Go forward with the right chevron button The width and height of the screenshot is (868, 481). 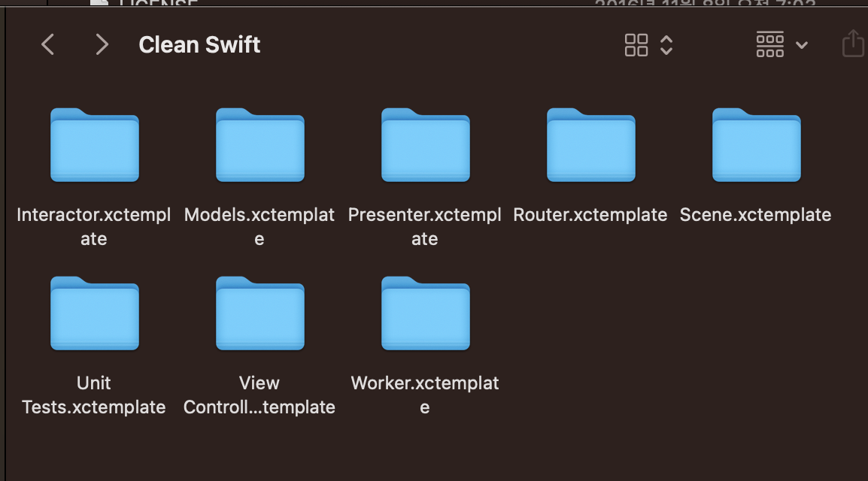[x=102, y=44]
